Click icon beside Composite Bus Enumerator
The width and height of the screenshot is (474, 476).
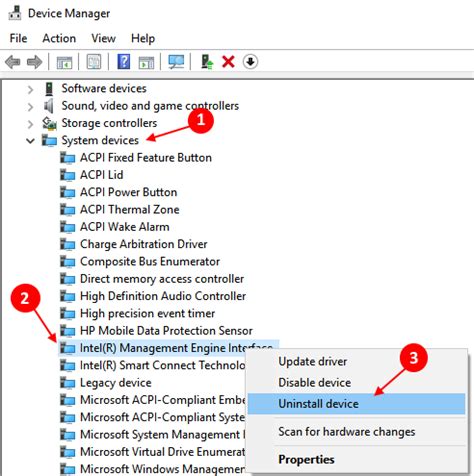68,262
